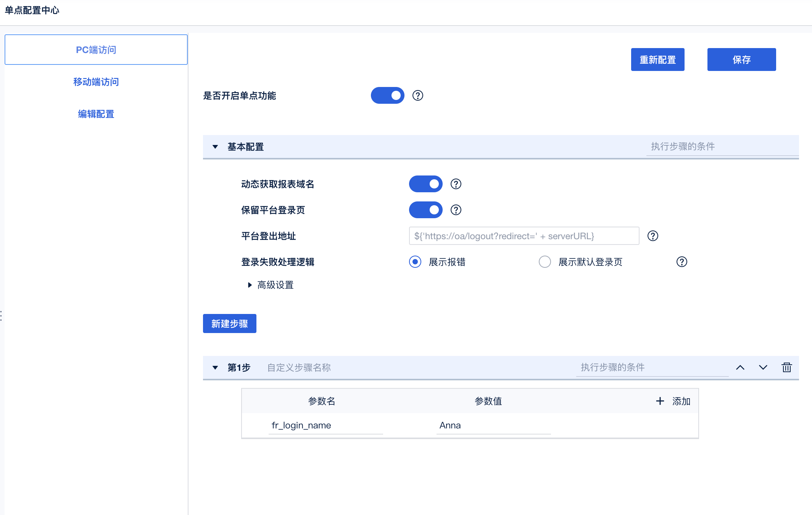Click help icon next to 动态获取报表域名
The image size is (812, 515).
click(x=456, y=184)
